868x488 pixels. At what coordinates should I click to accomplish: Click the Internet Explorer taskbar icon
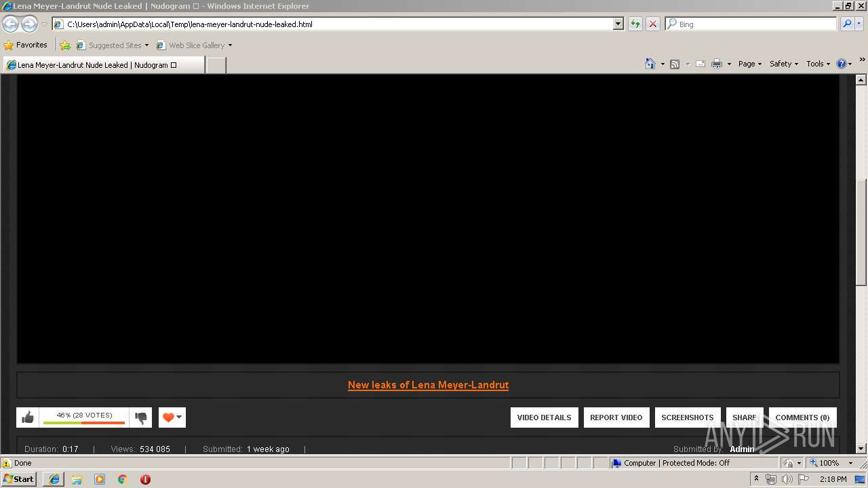(54, 479)
